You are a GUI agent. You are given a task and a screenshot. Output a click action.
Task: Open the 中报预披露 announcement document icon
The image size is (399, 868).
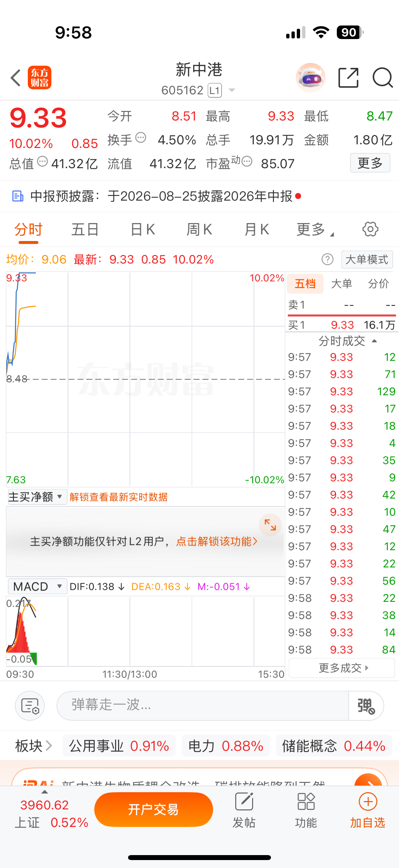(18, 196)
